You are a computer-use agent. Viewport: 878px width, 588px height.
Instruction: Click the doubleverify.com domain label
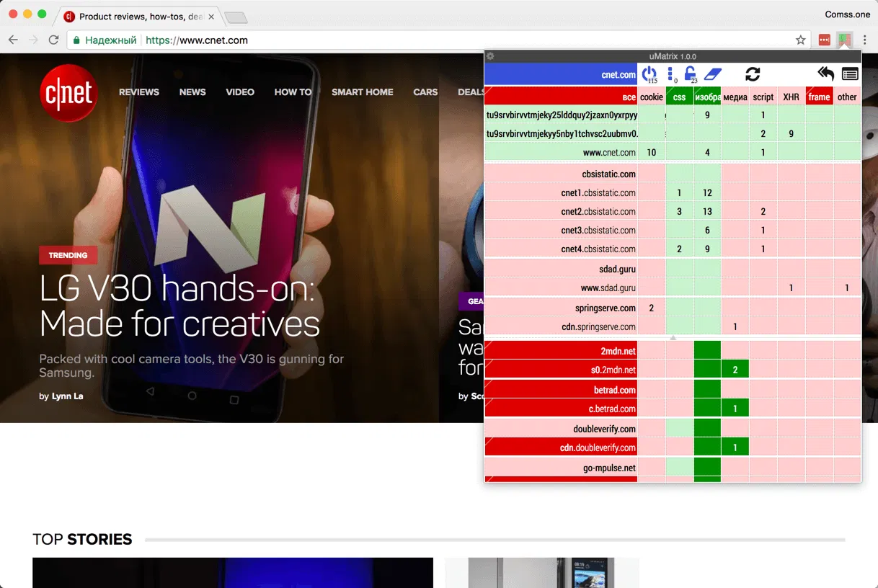pyautogui.click(x=561, y=429)
